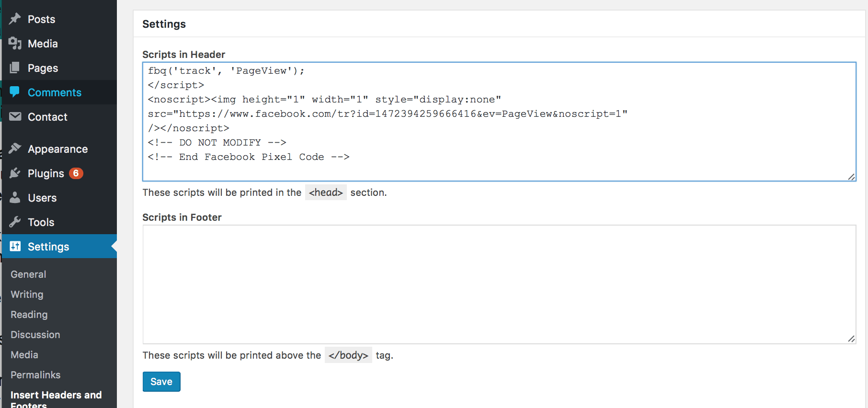Open the Plugins menu
The height and width of the screenshot is (408, 868).
pos(59,173)
